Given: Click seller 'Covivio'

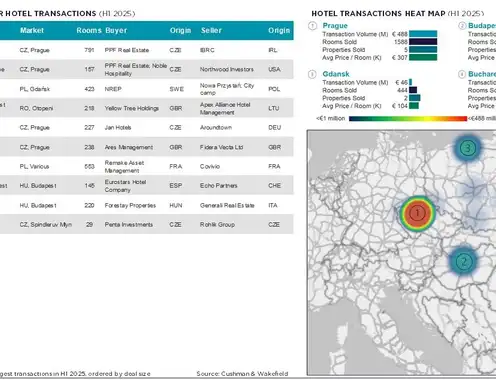Looking at the screenshot, I should (210, 166).
